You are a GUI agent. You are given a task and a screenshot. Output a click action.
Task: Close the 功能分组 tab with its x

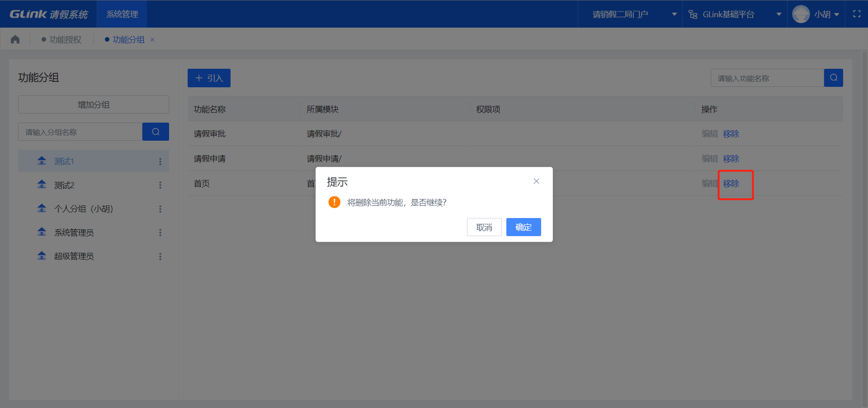152,40
